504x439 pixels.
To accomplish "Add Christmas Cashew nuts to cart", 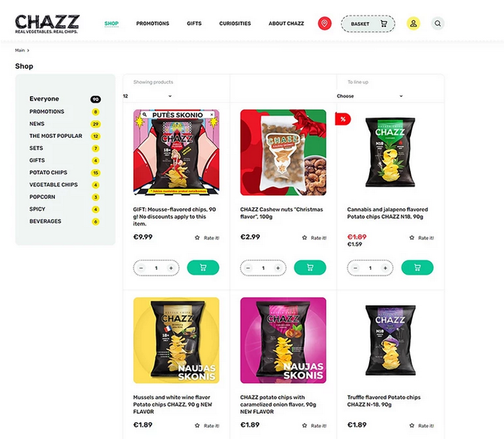I will [310, 268].
